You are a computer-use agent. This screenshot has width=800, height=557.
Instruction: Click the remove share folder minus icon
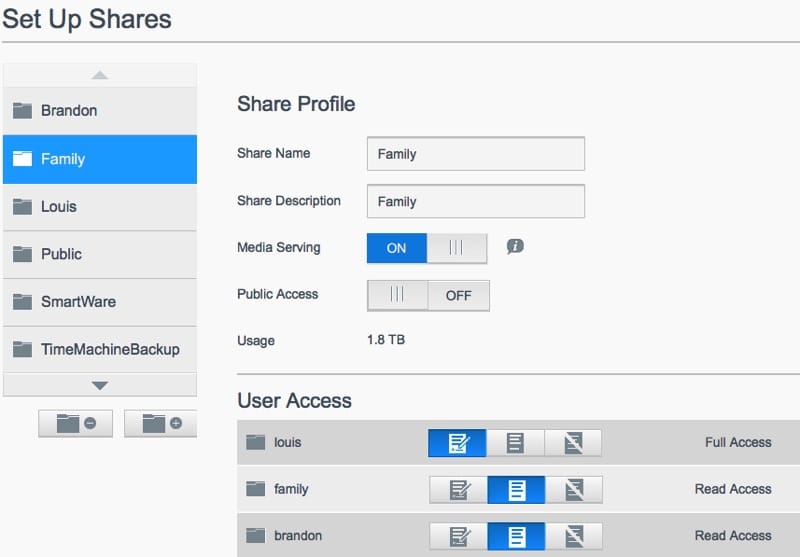[x=74, y=423]
